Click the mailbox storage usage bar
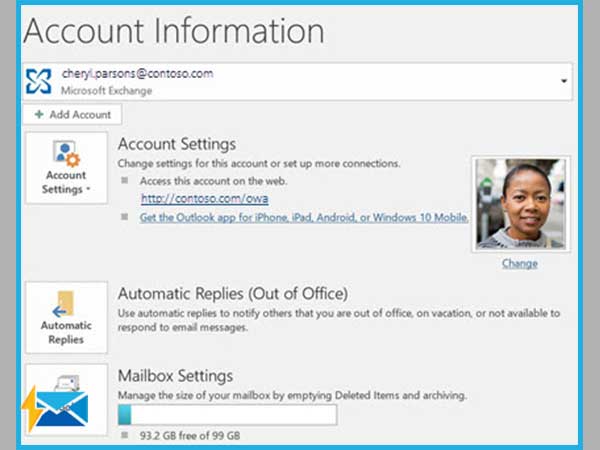Image resolution: width=600 pixels, height=450 pixels. [x=227, y=415]
